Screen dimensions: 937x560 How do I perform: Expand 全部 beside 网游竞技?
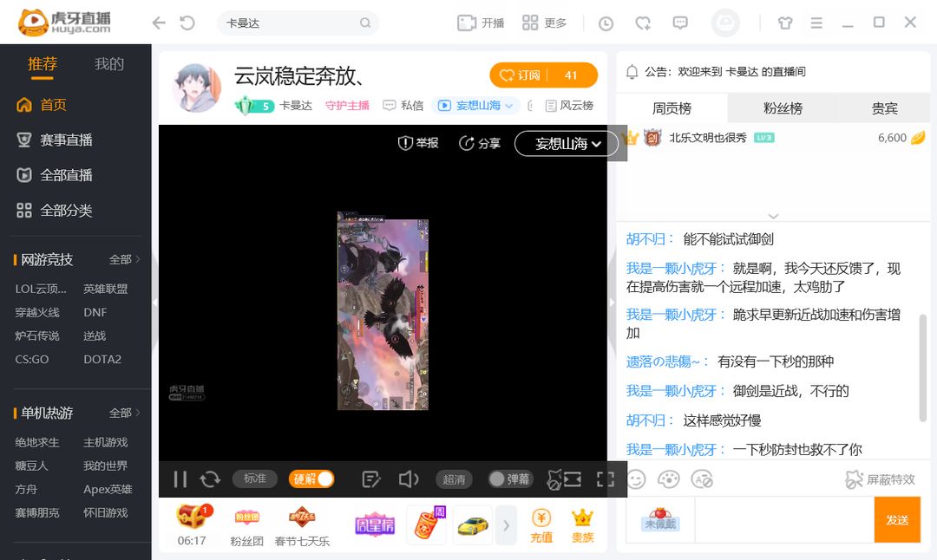(x=124, y=260)
